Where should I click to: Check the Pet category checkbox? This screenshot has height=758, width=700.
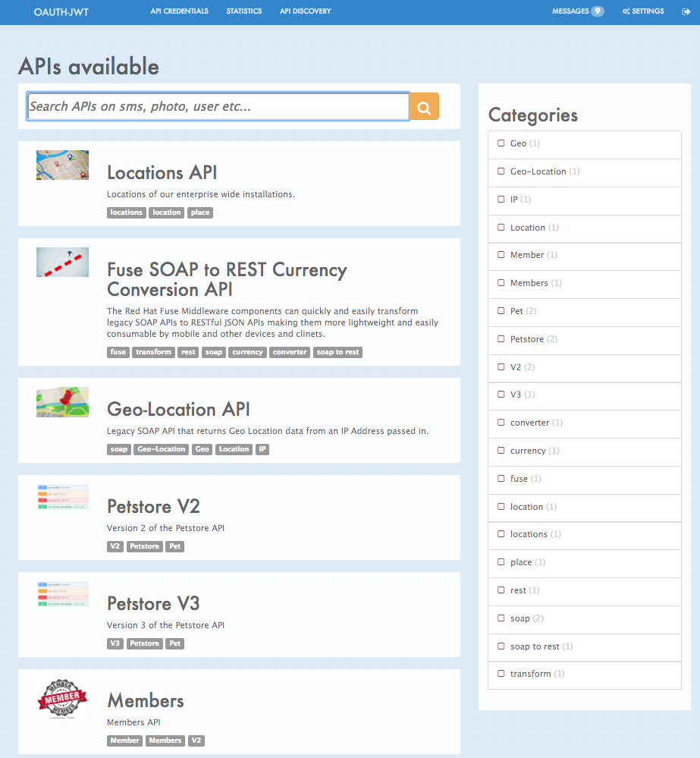click(501, 310)
